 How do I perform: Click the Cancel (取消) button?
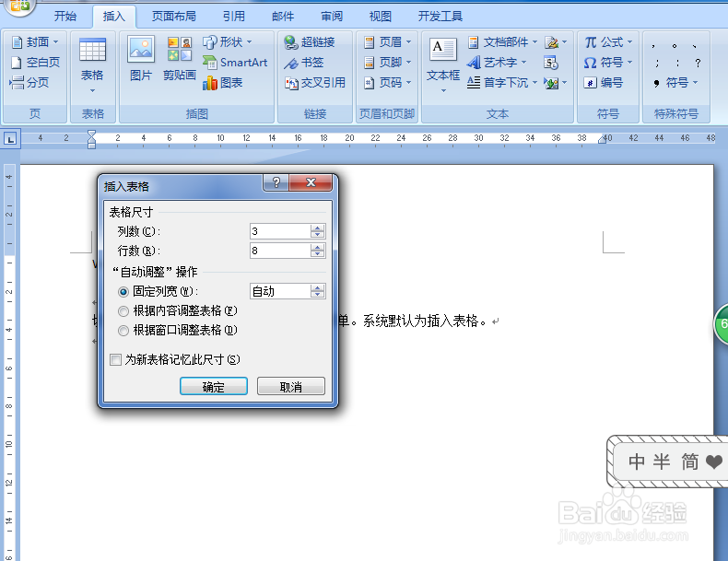pos(291,387)
